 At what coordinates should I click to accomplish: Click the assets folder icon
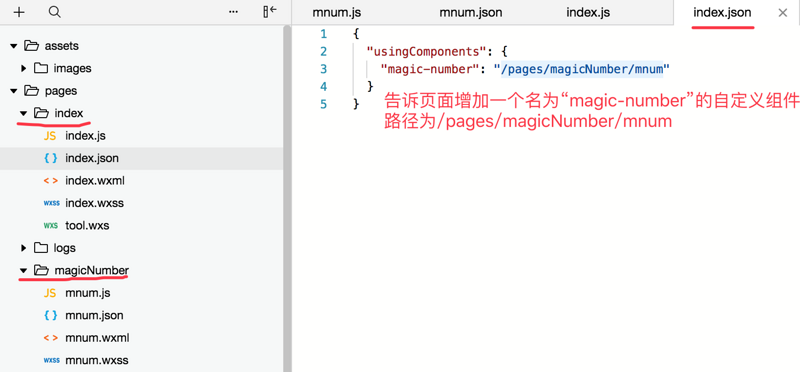coord(32,46)
